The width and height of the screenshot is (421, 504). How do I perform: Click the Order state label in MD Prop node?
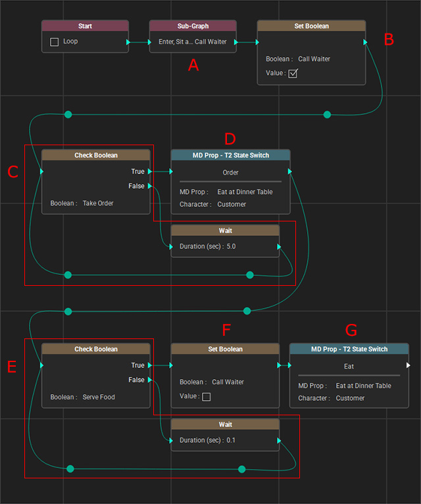pyautogui.click(x=230, y=173)
